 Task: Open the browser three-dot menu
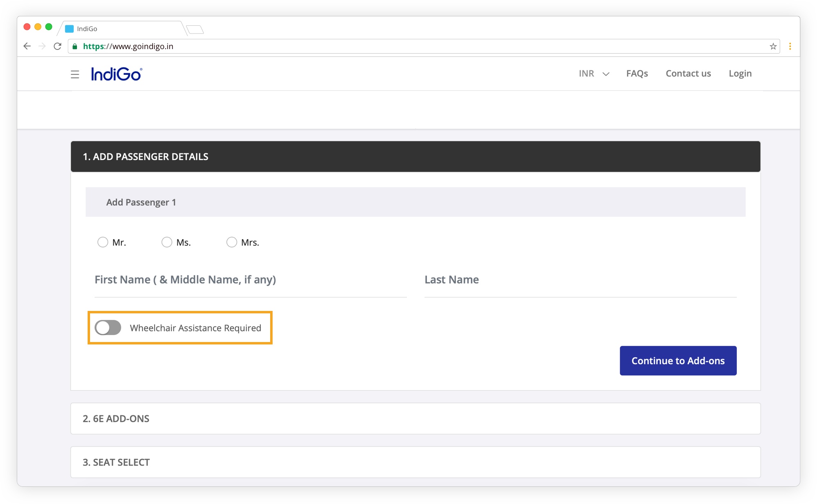[790, 46]
